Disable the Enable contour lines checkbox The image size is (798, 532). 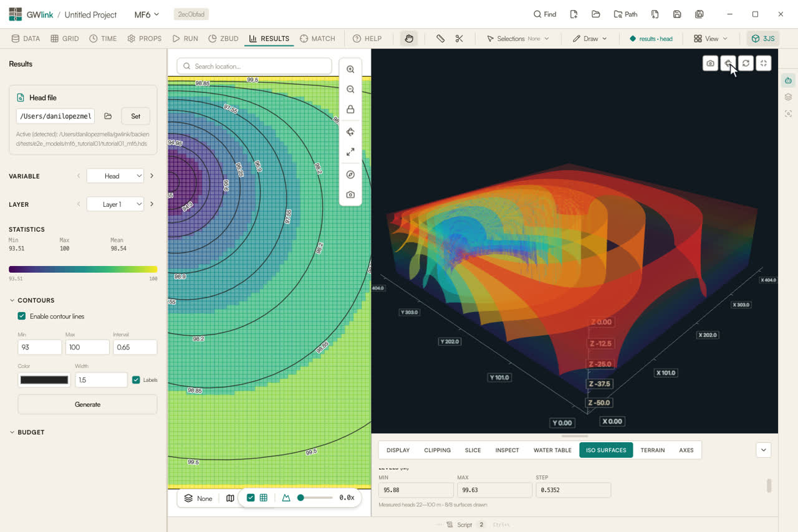click(22, 316)
